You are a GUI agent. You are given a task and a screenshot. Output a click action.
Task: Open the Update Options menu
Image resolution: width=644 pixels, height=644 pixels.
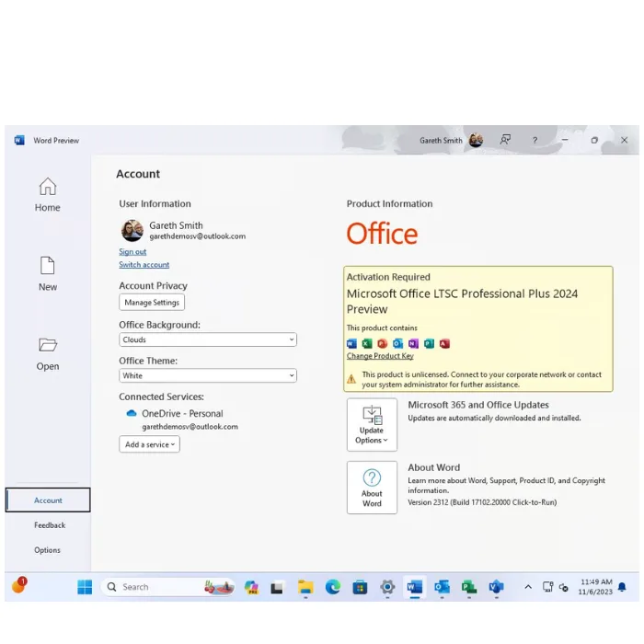(x=372, y=424)
